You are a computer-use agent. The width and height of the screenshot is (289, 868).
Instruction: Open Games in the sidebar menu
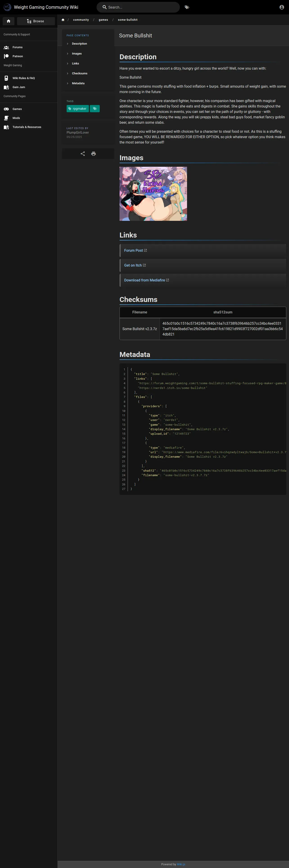point(17,109)
